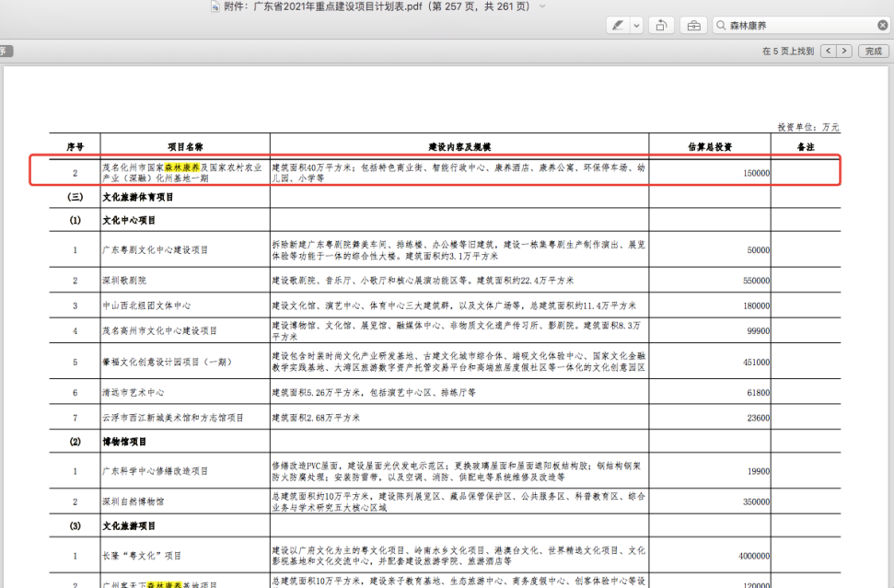Click subsection heading 文化旅游项目
The height and width of the screenshot is (588, 894).
coord(128,526)
